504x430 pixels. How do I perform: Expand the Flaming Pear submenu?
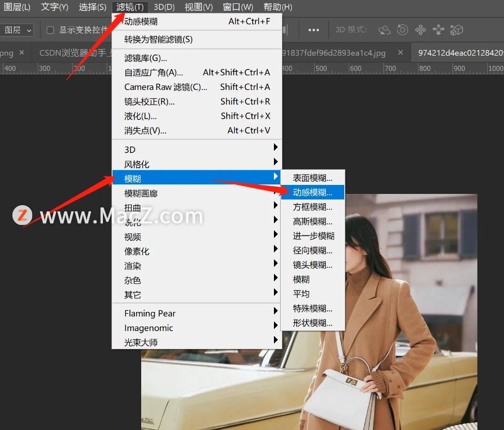pos(149,313)
